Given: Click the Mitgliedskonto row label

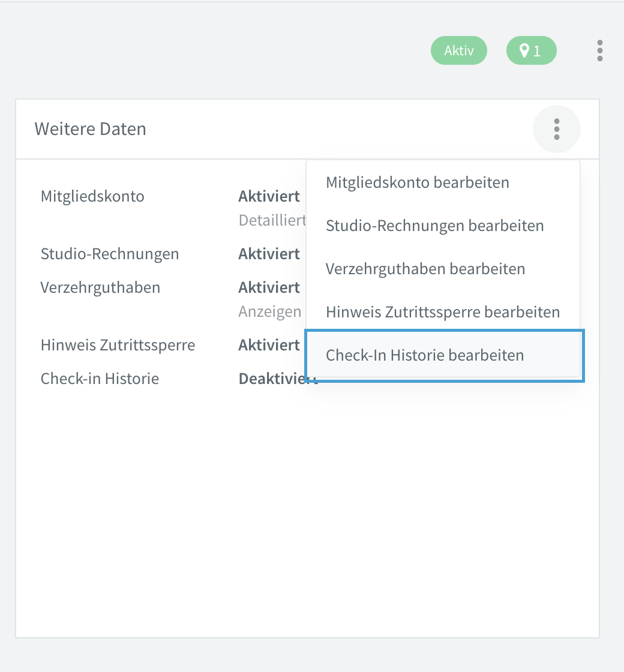Looking at the screenshot, I should pos(92,196).
